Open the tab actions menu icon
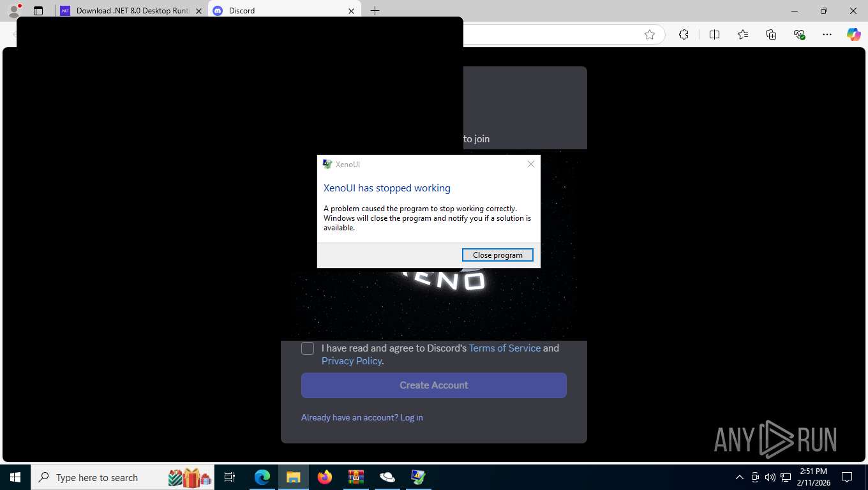The width and height of the screenshot is (868, 490). (x=38, y=11)
